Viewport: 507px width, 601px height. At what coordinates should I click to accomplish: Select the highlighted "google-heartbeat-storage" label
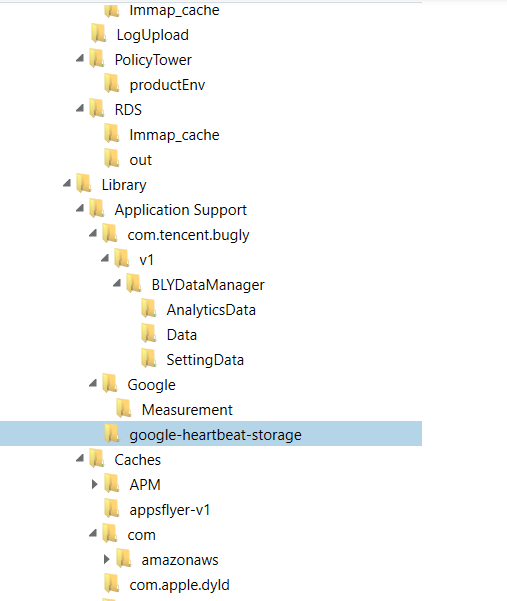(x=215, y=435)
